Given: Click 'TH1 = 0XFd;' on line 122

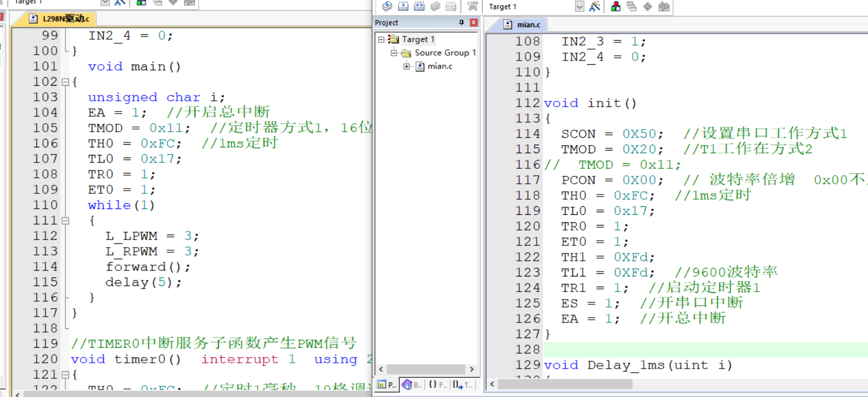Looking at the screenshot, I should (x=608, y=257).
